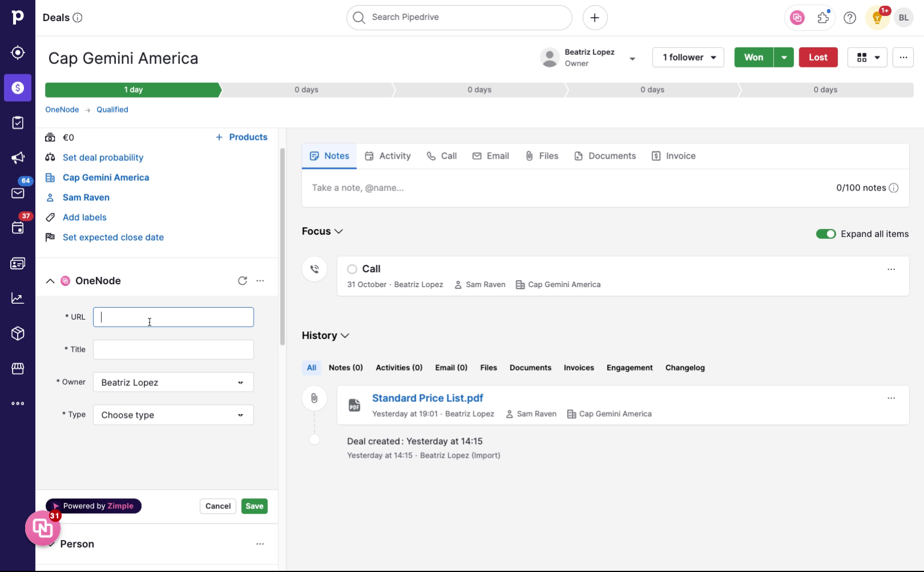The height and width of the screenshot is (572, 924).
Task: Open Sales Assistant lightbulb icon
Action: point(877,18)
